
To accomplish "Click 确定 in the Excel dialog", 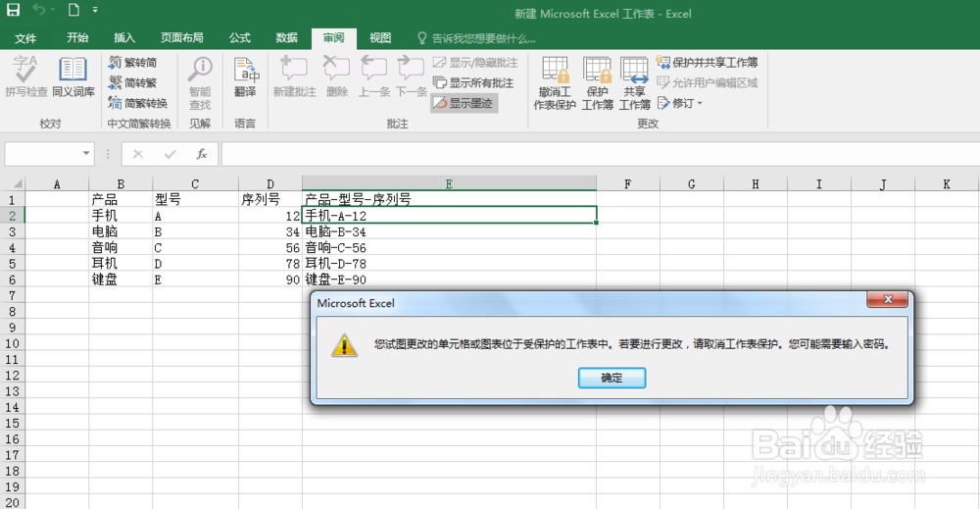I will (x=612, y=378).
